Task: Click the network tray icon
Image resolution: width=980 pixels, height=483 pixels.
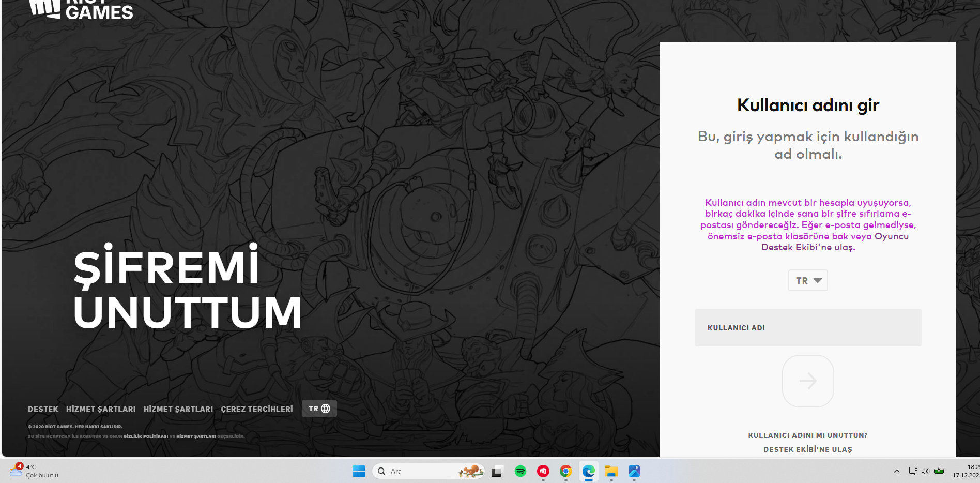Action: pyautogui.click(x=913, y=471)
